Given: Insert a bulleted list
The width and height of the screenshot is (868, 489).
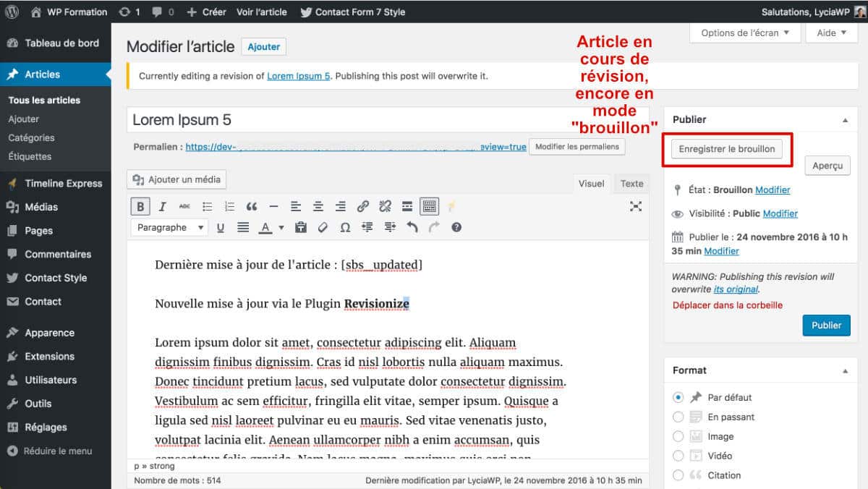Looking at the screenshot, I should tap(207, 206).
